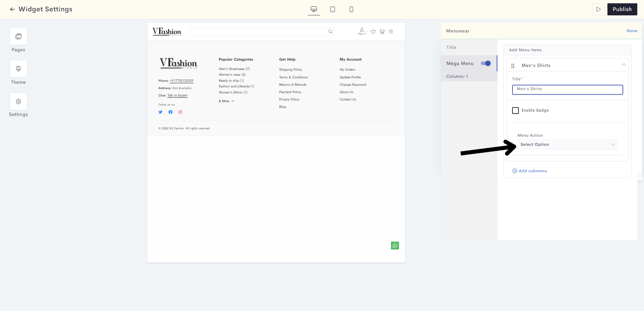Click the phone number +917702120339
This screenshot has height=311, width=644.
point(182,81)
